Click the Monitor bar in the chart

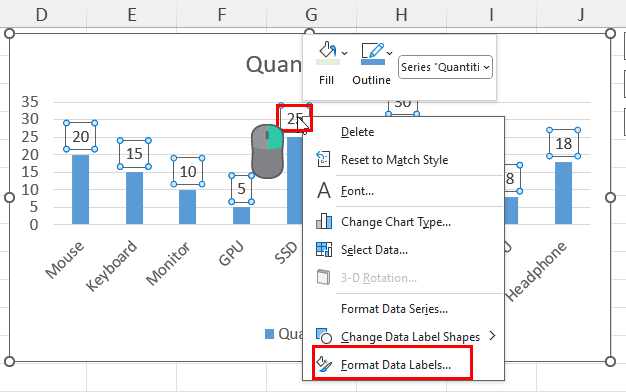point(188,207)
